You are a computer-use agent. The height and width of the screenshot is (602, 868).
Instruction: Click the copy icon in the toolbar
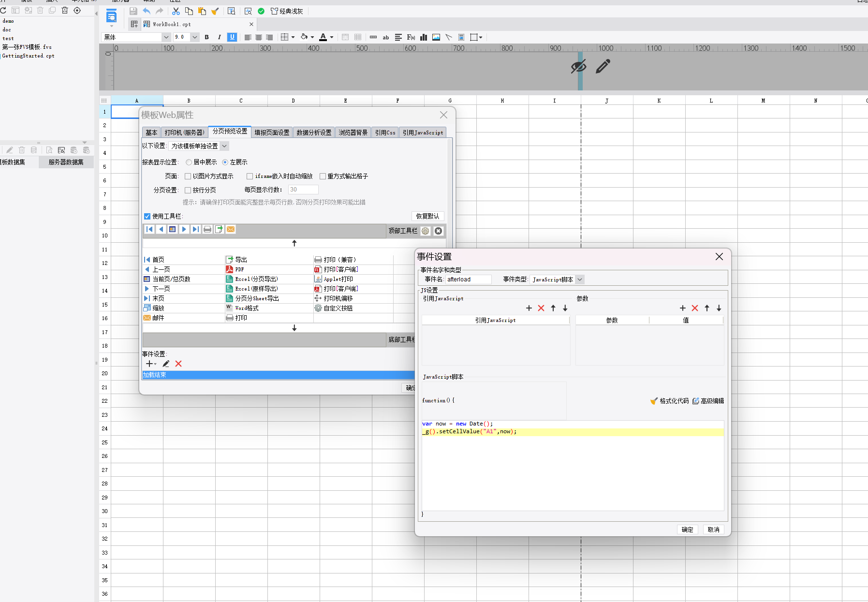[189, 11]
